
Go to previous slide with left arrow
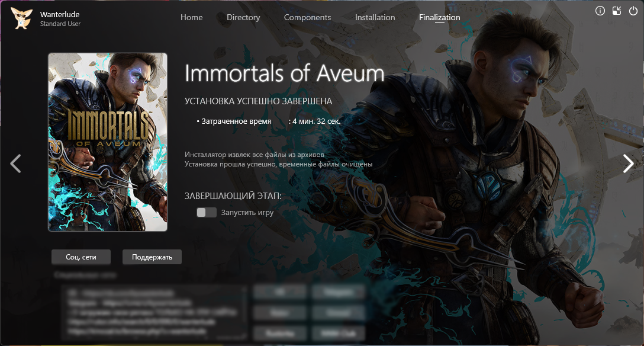[16, 164]
